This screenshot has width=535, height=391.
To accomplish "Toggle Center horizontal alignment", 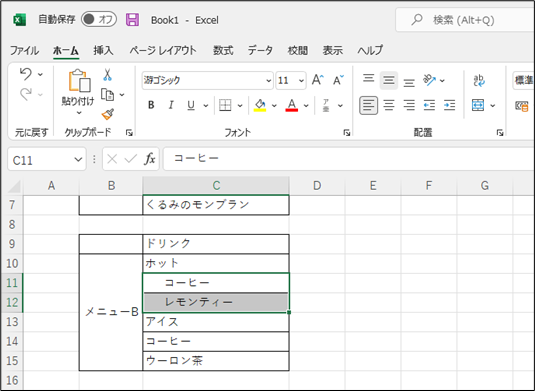I will [389, 105].
